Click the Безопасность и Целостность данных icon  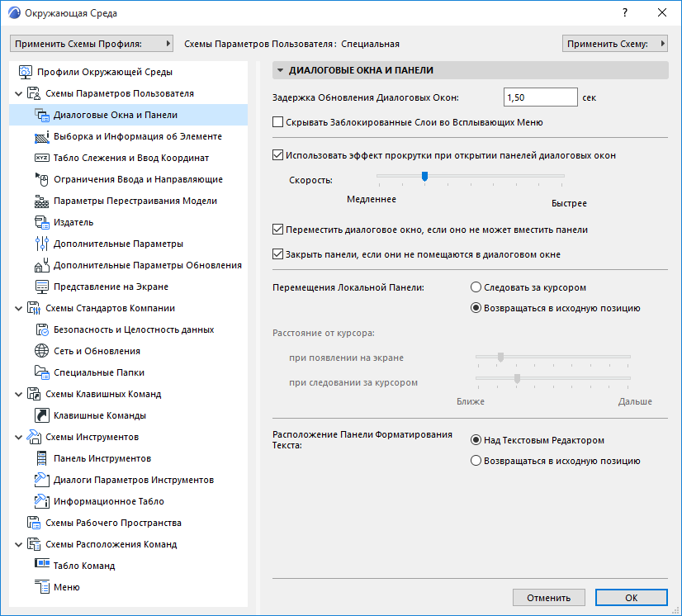[x=42, y=329]
